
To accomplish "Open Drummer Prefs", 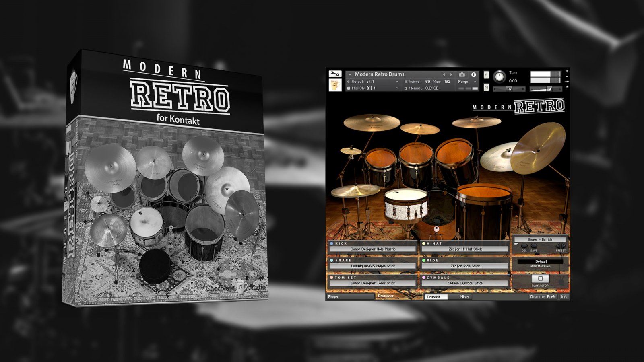I will (543, 297).
